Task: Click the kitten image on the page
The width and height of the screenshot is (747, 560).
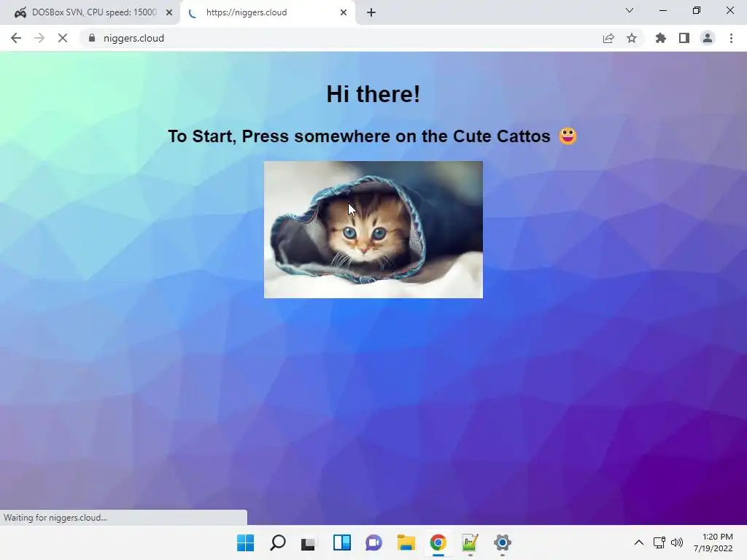Action: click(373, 230)
